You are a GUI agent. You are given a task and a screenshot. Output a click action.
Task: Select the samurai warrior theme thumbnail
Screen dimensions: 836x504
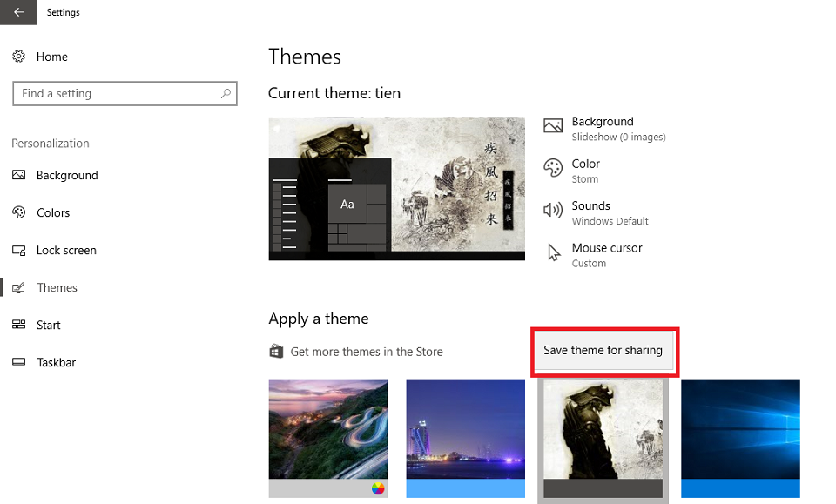point(603,429)
